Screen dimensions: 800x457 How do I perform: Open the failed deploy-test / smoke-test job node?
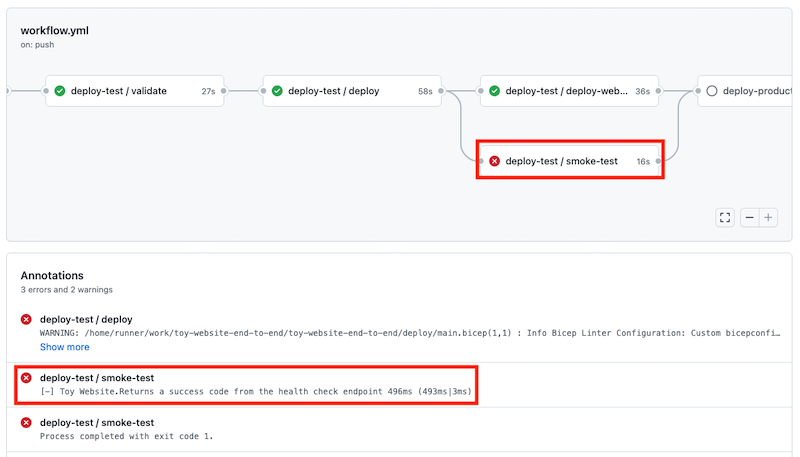[x=569, y=161]
